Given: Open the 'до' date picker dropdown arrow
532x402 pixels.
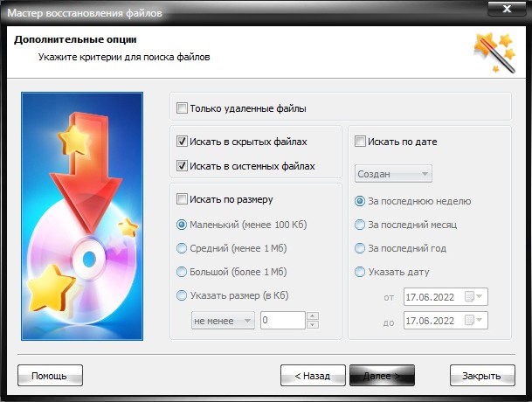Looking at the screenshot, I should pos(479,320).
